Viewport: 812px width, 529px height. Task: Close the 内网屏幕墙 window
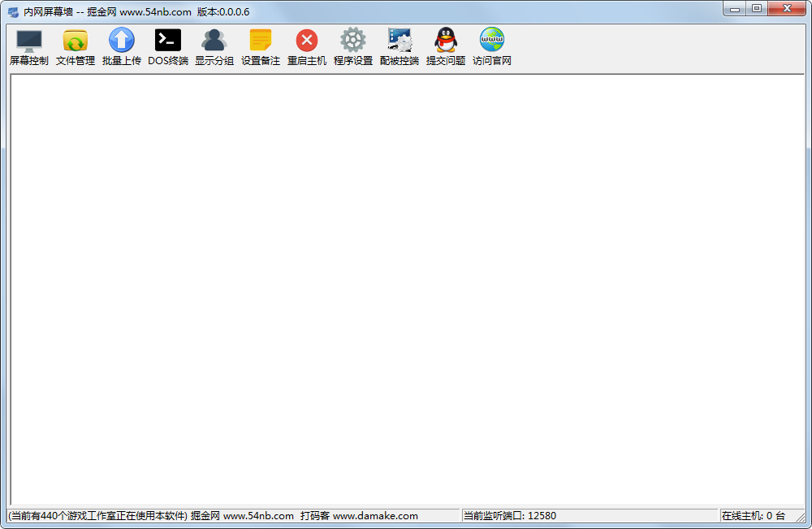click(787, 9)
